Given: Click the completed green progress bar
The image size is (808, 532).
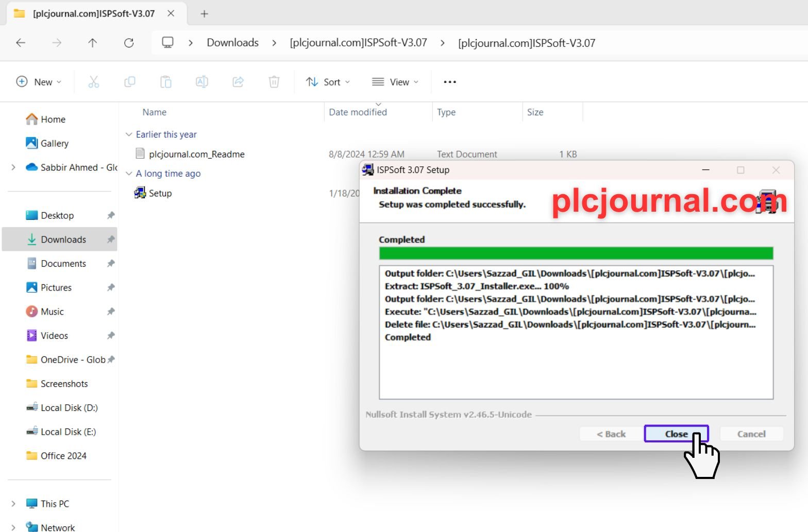Looking at the screenshot, I should pos(576,253).
